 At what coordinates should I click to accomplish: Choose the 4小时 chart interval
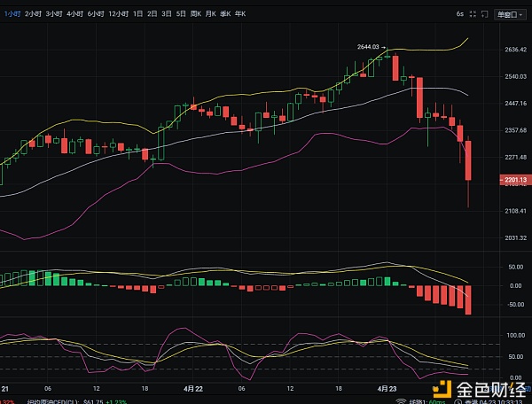74,14
